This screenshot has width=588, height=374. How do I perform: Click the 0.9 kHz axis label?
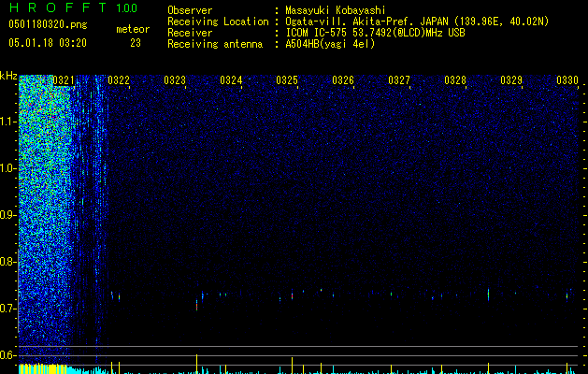pos(7,215)
